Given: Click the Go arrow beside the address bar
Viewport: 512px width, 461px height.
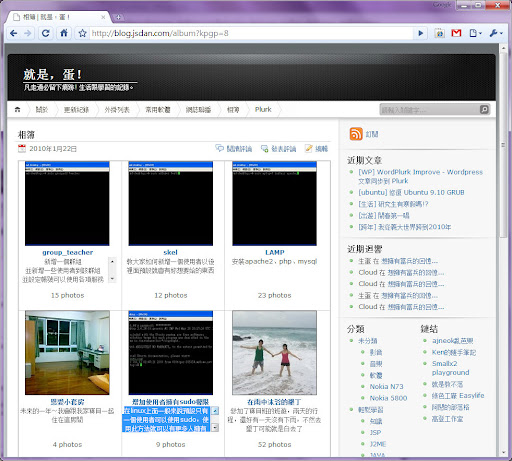Looking at the screenshot, I should tap(421, 33).
